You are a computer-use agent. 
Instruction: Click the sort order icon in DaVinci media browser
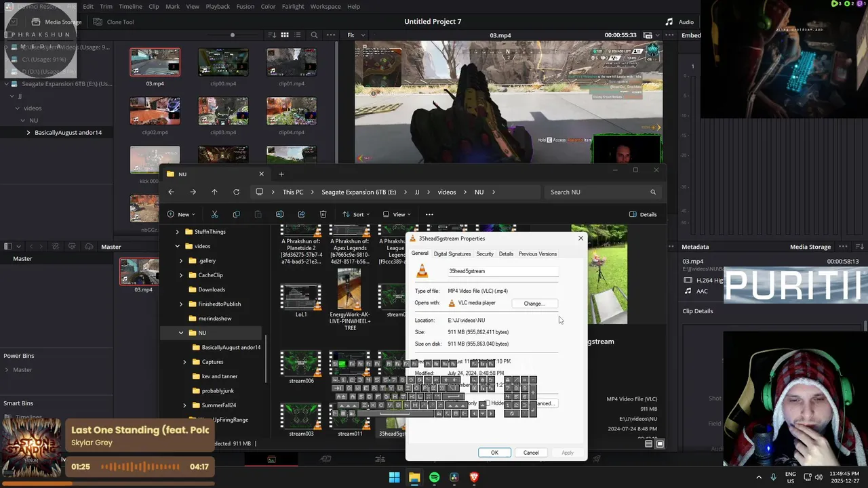click(x=272, y=35)
